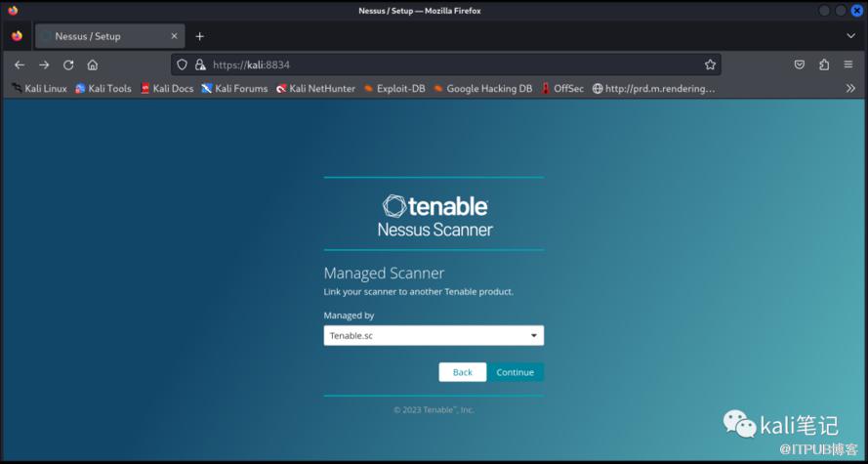The image size is (868, 464).
Task: Open the Firefox extensions menu
Action: [x=824, y=64]
